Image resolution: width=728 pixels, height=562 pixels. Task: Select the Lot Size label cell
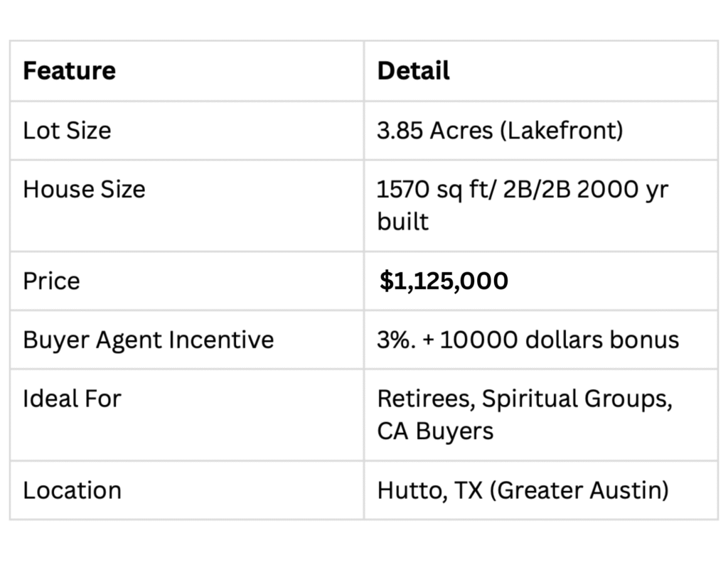pos(187,131)
